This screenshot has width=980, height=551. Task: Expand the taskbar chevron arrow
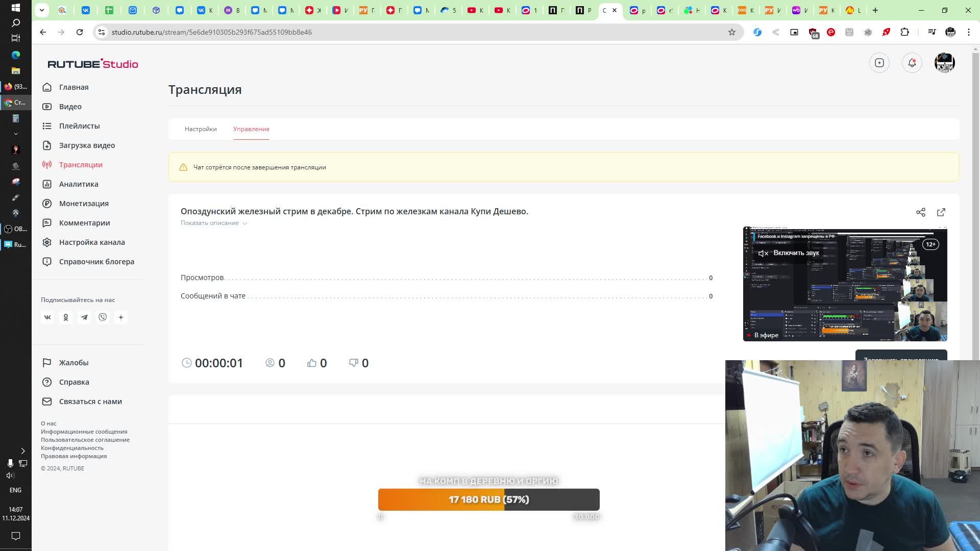[x=22, y=451]
